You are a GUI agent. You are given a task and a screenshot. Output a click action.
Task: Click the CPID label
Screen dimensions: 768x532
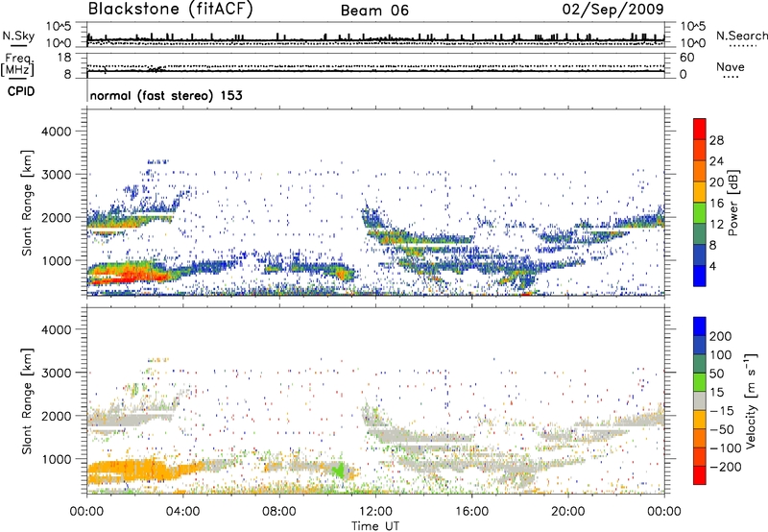click(x=21, y=91)
